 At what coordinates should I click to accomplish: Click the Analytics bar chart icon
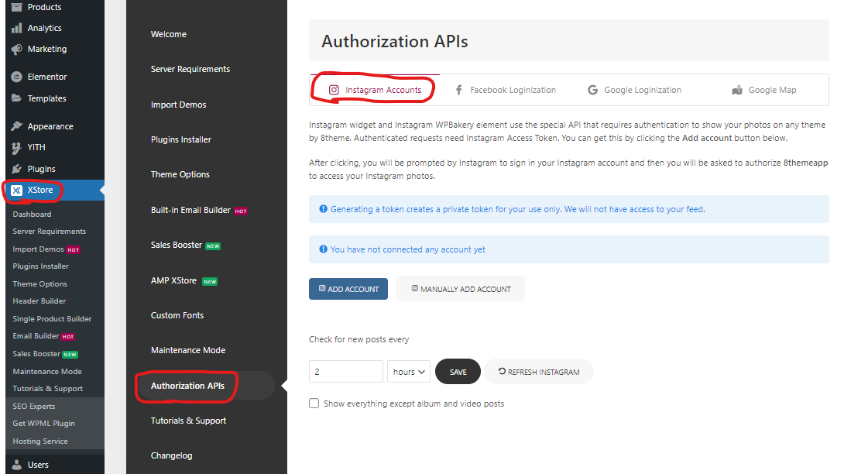coord(16,28)
